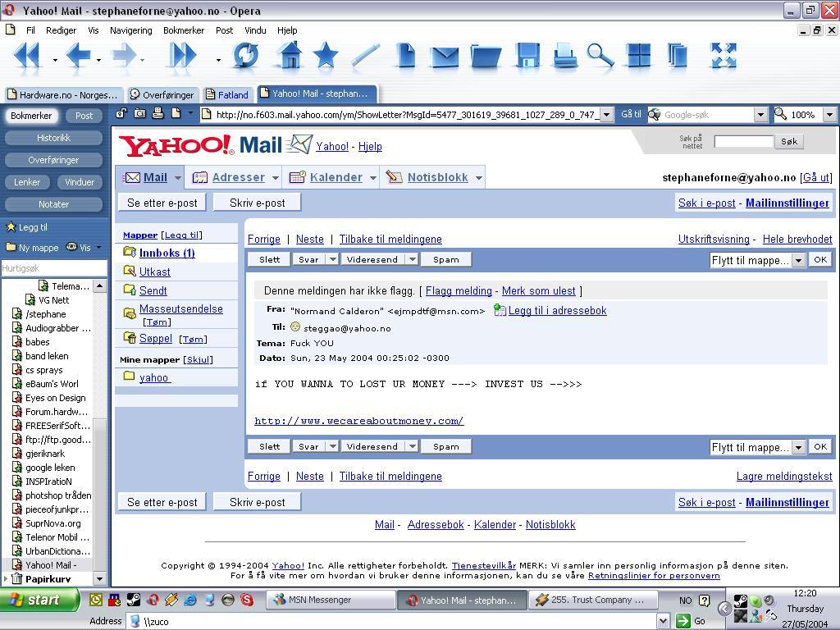Image resolution: width=840 pixels, height=630 pixels.
Task: Click the upper Spam button
Action: (445, 259)
